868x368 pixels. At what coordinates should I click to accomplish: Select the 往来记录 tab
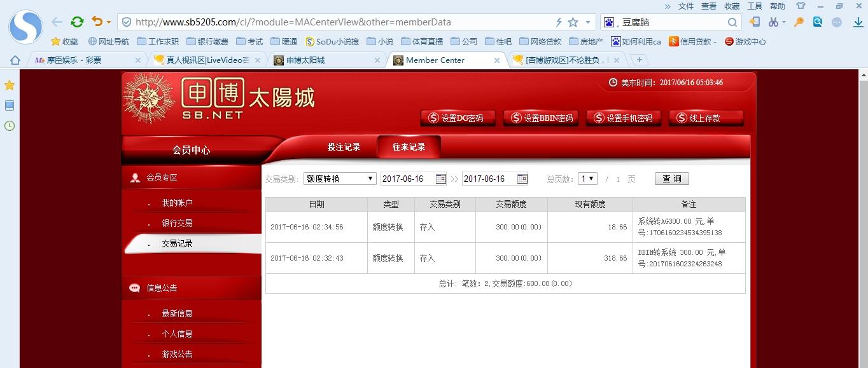[409, 147]
